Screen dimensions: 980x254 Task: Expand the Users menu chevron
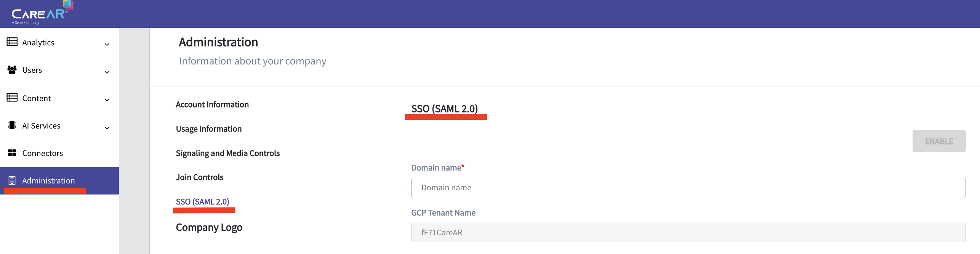click(107, 72)
